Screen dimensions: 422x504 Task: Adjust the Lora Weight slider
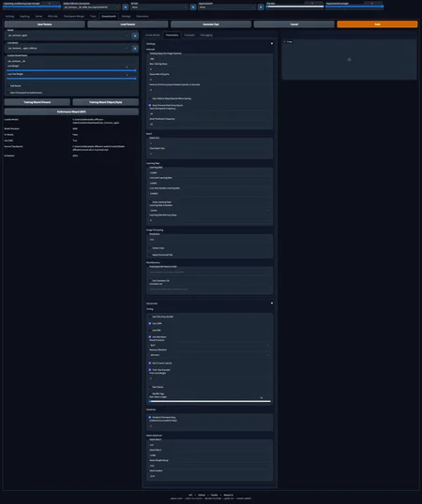click(71, 70)
